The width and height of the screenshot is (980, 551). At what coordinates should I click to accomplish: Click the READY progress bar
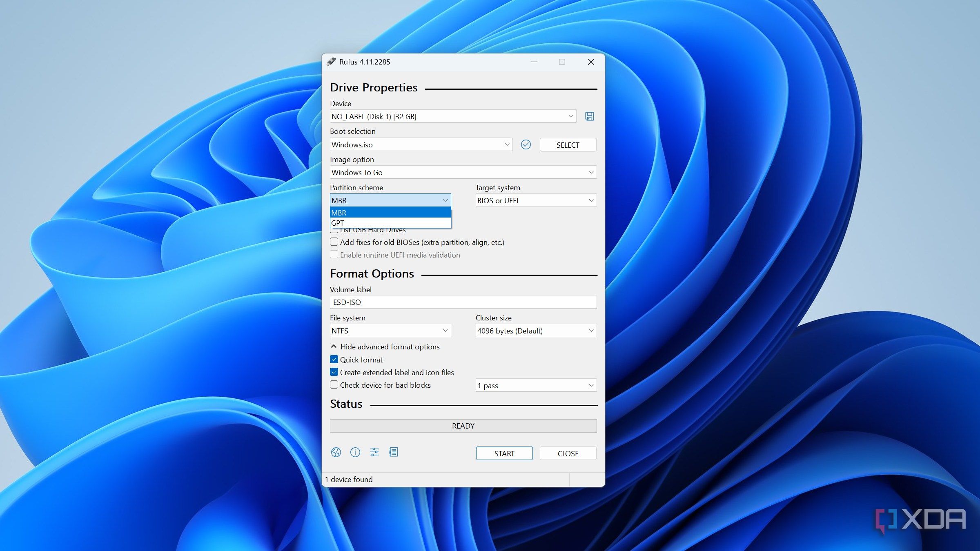click(x=463, y=426)
